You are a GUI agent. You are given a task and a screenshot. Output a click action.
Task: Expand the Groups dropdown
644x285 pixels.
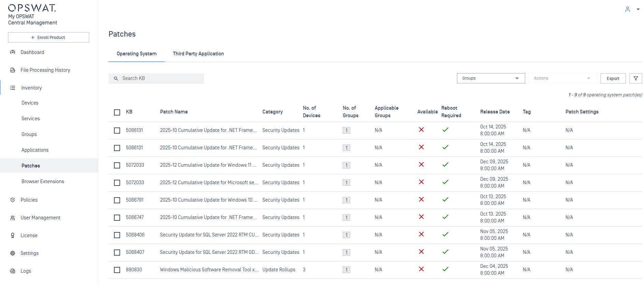490,78
